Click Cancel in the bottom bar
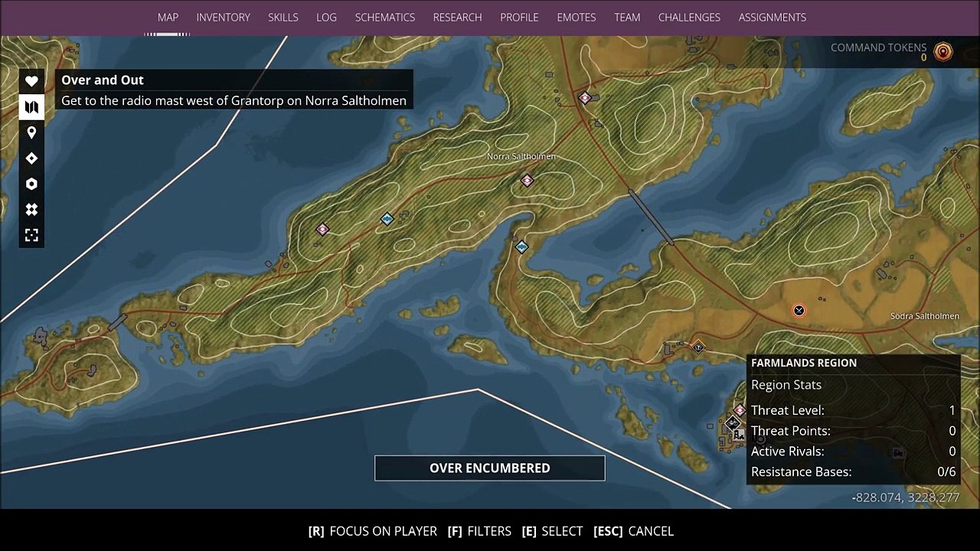 [633, 531]
